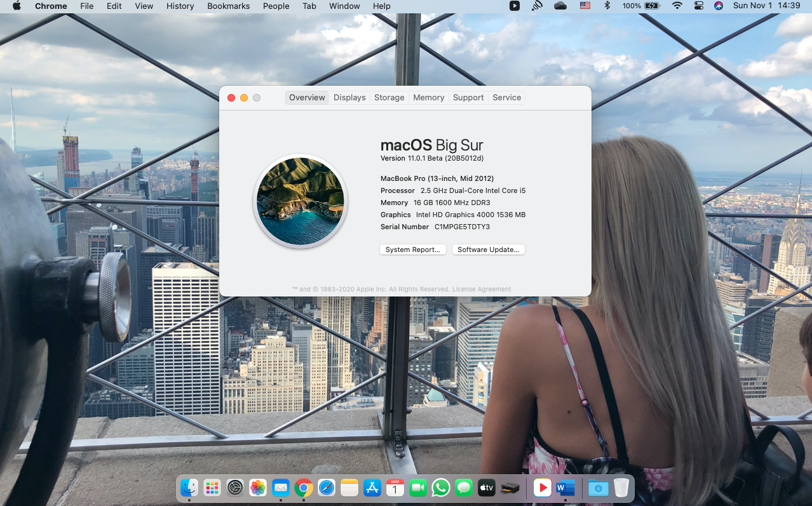
Task: Open Safari browser from the Dock
Action: pyautogui.click(x=327, y=488)
